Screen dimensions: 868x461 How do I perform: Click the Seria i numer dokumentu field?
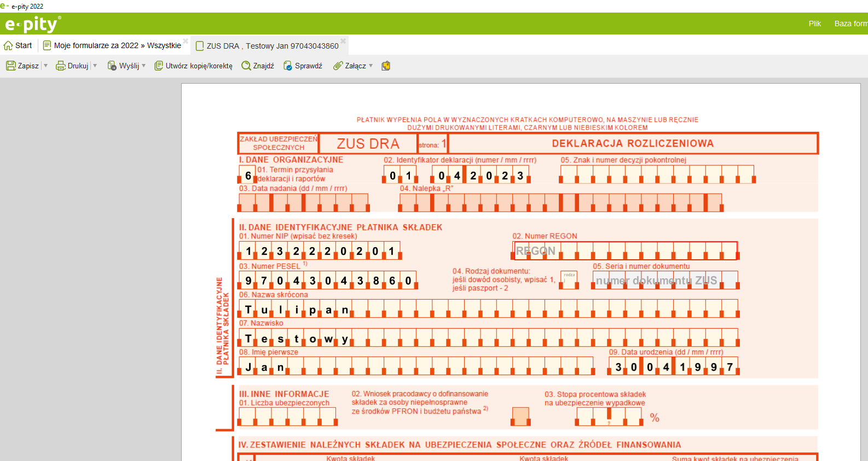(x=665, y=281)
